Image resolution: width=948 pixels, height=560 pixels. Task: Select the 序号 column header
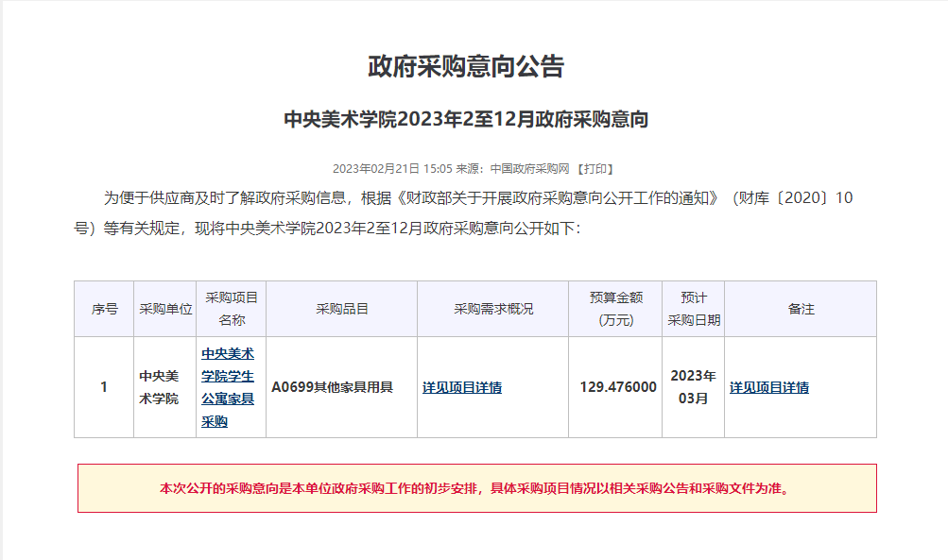tap(104, 309)
